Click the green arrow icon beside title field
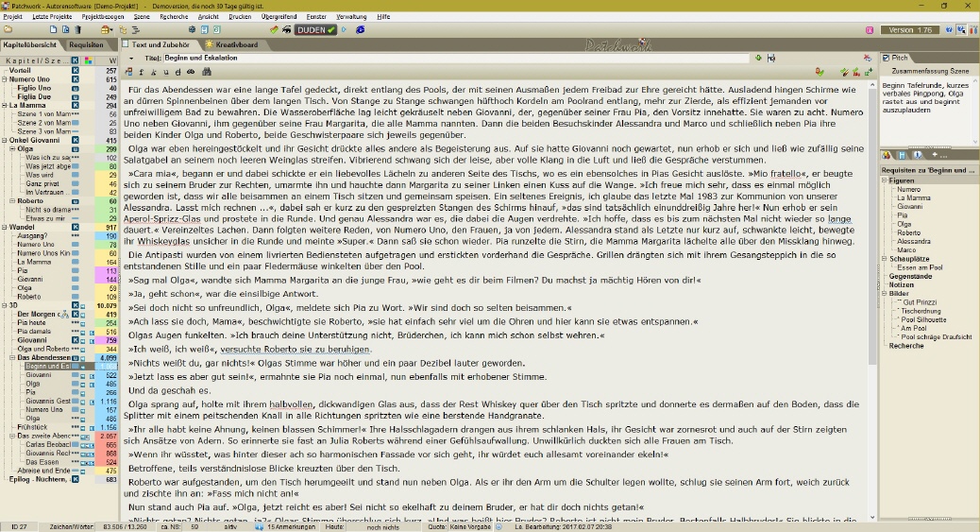This screenshot has width=980, height=532. coord(758,58)
